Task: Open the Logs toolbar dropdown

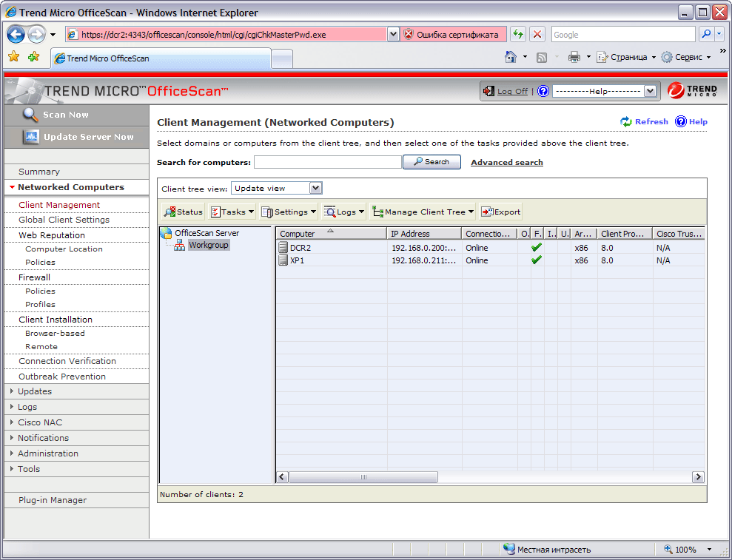Action: [x=344, y=212]
